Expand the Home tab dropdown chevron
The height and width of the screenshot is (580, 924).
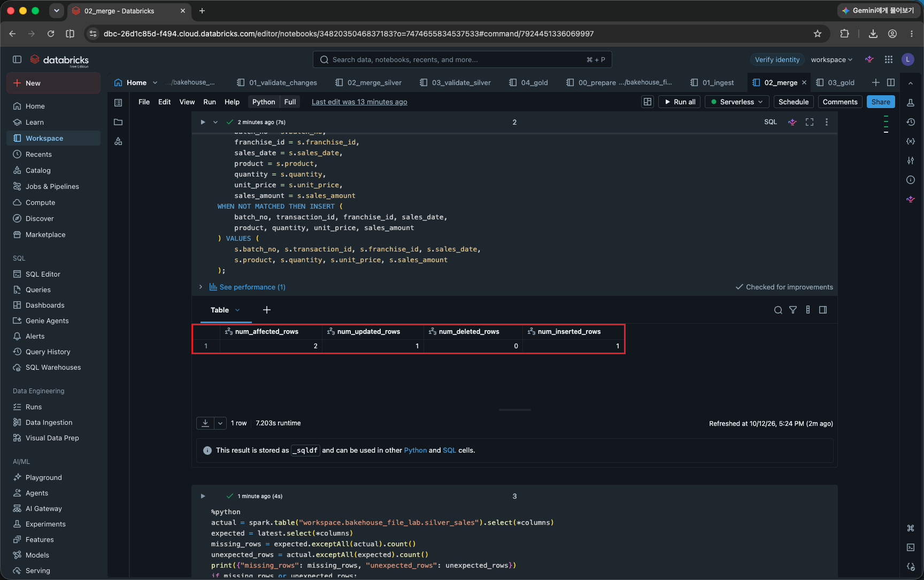pos(155,82)
